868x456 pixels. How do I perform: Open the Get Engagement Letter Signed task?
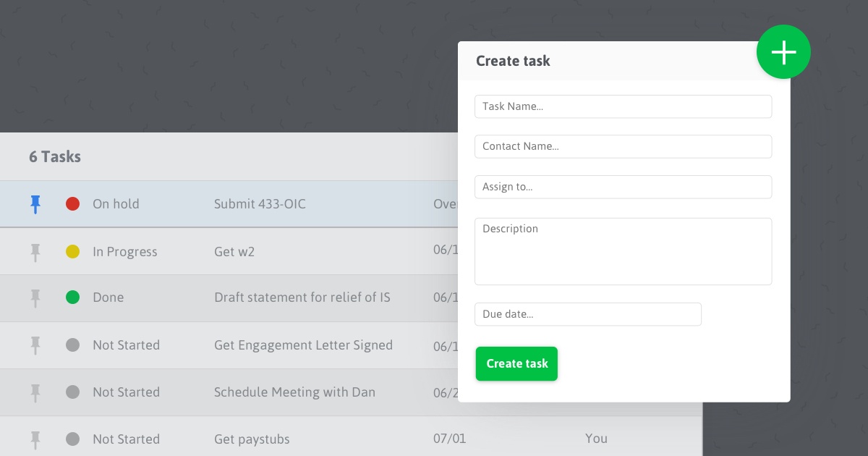coord(303,345)
